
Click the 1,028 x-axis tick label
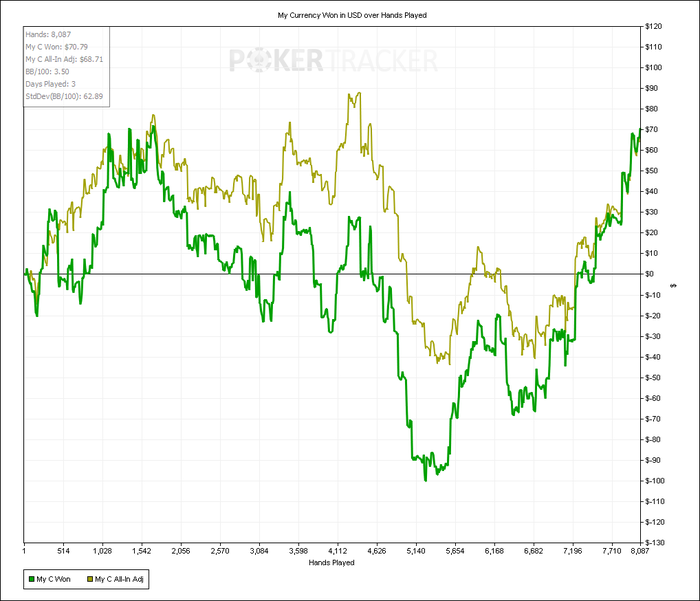102,551
